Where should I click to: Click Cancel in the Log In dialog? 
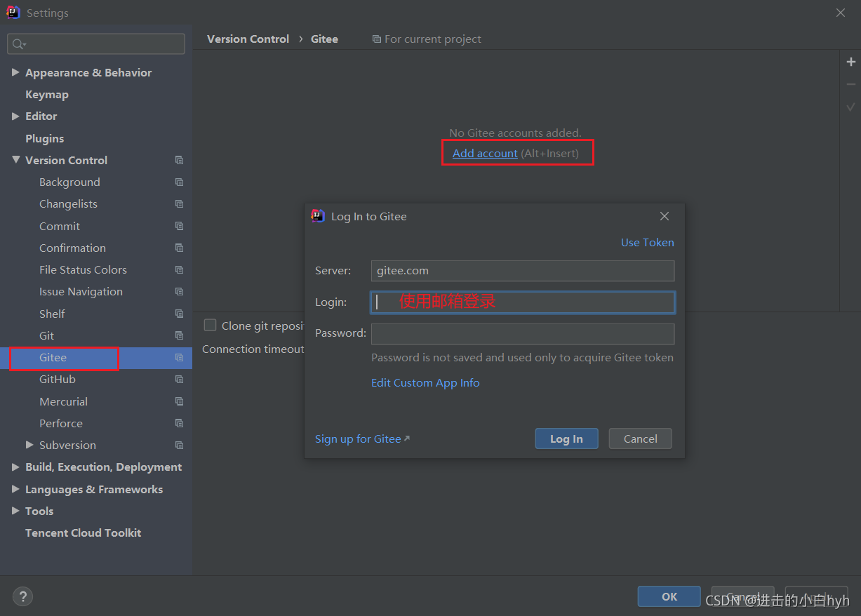(x=640, y=438)
